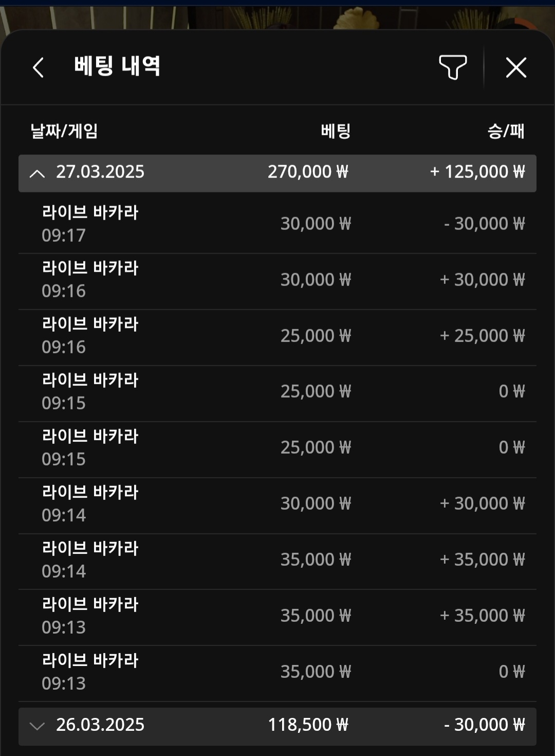Open the 09:14 bet of 35,000 ₩
Image resolution: width=555 pixels, height=756 pixels.
(x=277, y=560)
